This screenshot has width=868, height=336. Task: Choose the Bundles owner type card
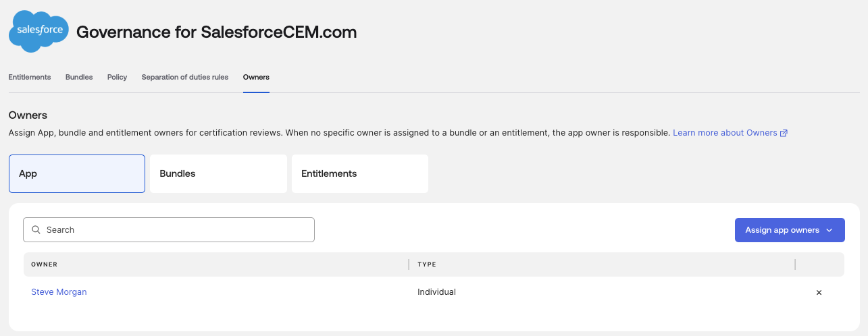[218, 173]
